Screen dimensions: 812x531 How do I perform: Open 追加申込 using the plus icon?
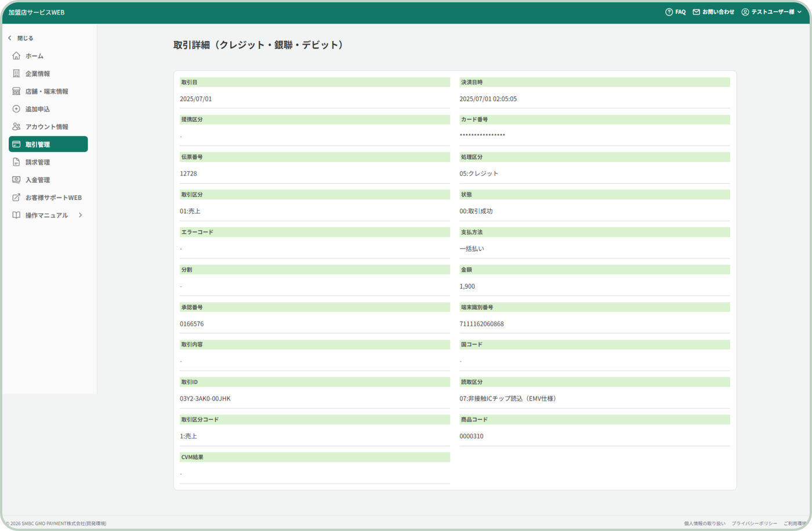(16, 108)
